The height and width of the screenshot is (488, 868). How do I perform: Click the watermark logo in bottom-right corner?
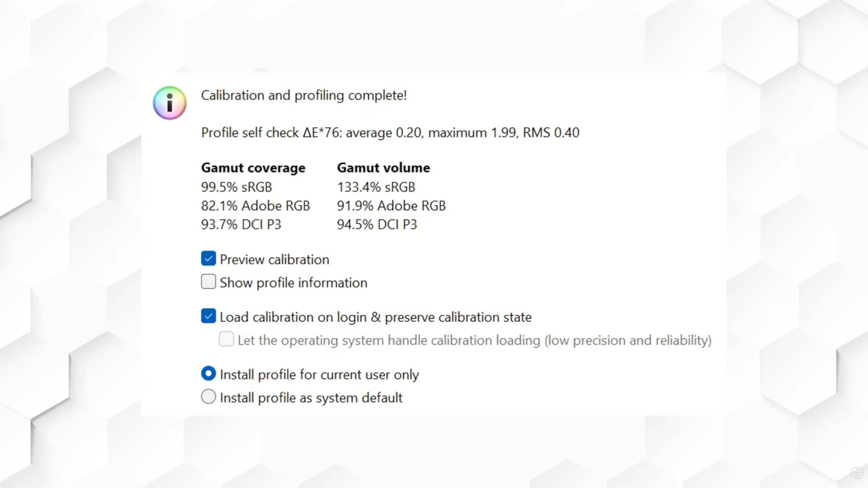[x=856, y=473]
